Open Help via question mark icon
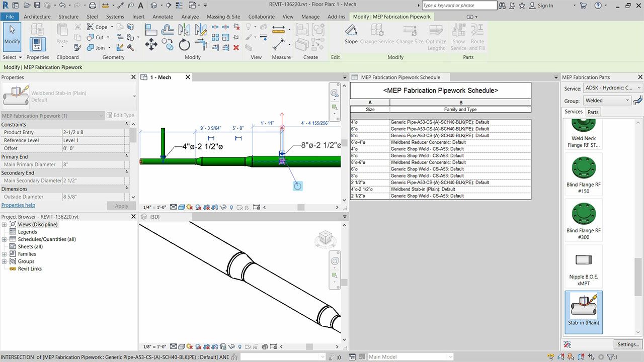 (x=598, y=6)
